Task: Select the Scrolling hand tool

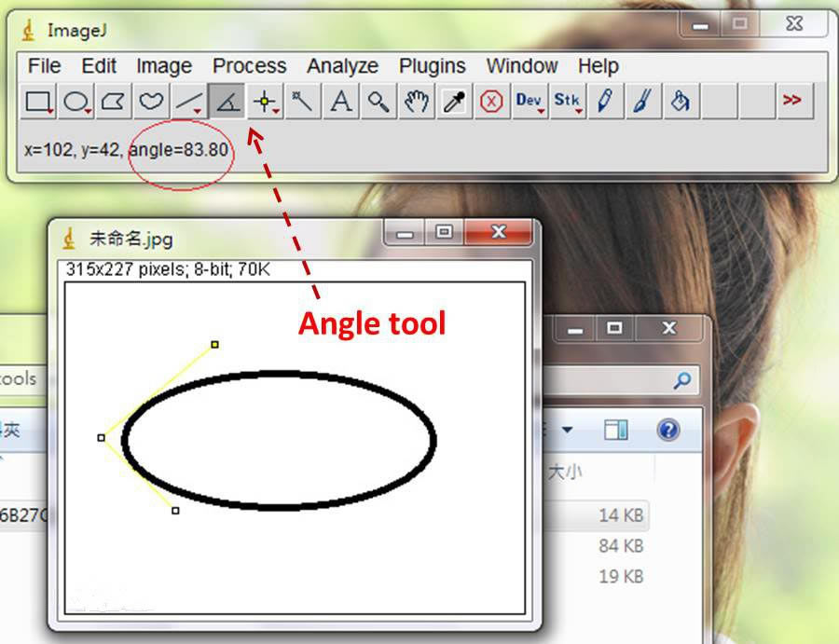Action: [417, 101]
